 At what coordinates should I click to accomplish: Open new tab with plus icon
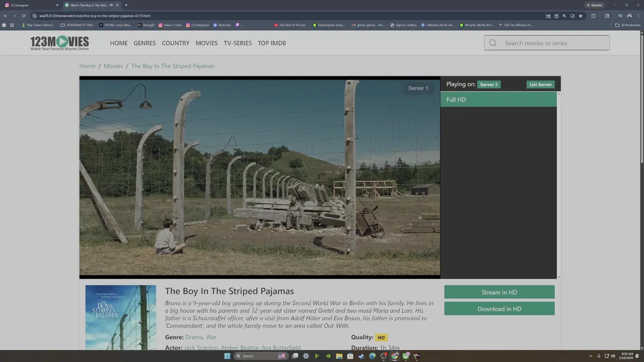126,5
